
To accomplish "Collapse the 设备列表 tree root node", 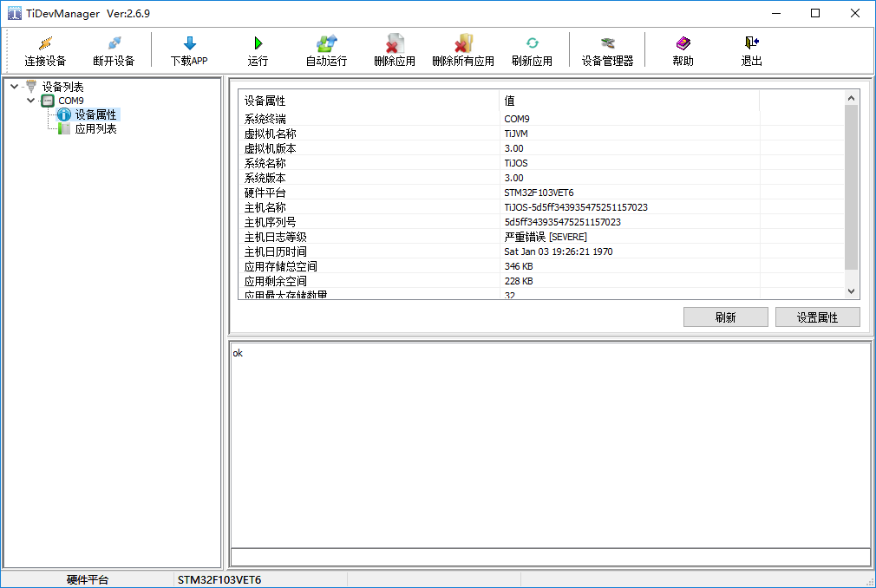I will point(15,87).
